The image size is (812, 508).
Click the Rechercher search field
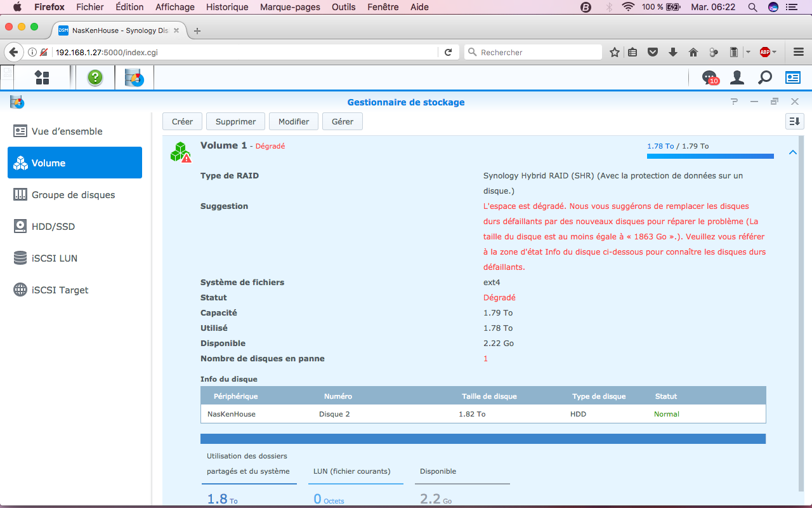pyautogui.click(x=539, y=53)
